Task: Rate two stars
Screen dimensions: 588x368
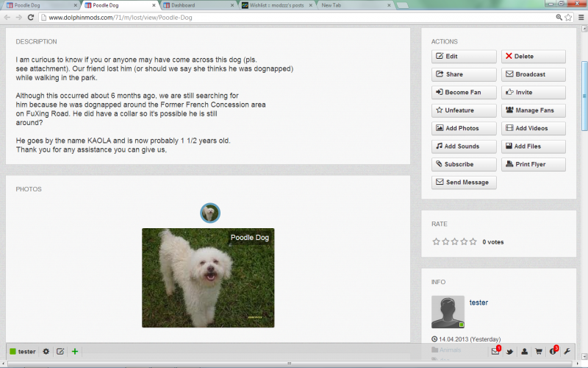Action: (445, 242)
